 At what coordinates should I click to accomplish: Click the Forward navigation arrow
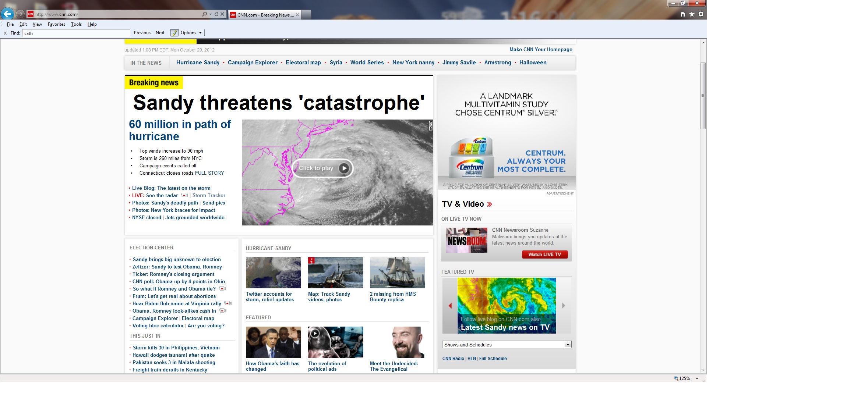(20, 14)
